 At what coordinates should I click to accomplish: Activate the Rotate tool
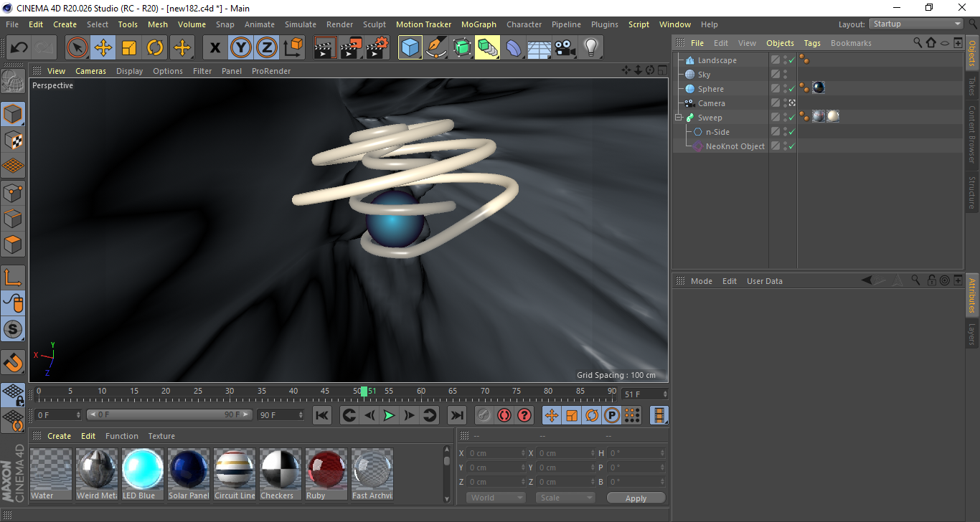tap(155, 48)
